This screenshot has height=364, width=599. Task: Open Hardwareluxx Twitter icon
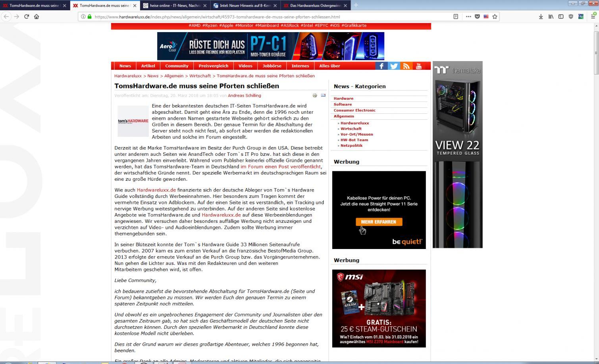[394, 66]
